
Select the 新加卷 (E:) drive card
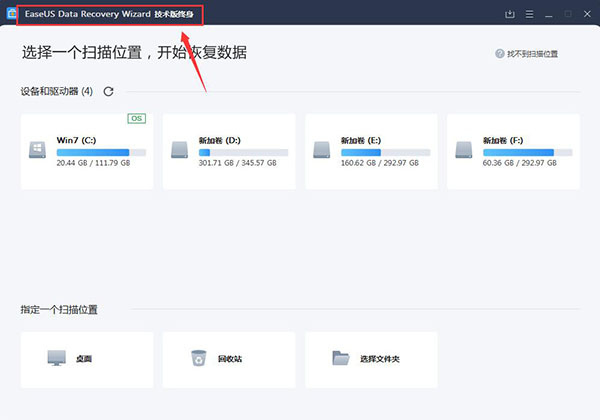point(372,151)
